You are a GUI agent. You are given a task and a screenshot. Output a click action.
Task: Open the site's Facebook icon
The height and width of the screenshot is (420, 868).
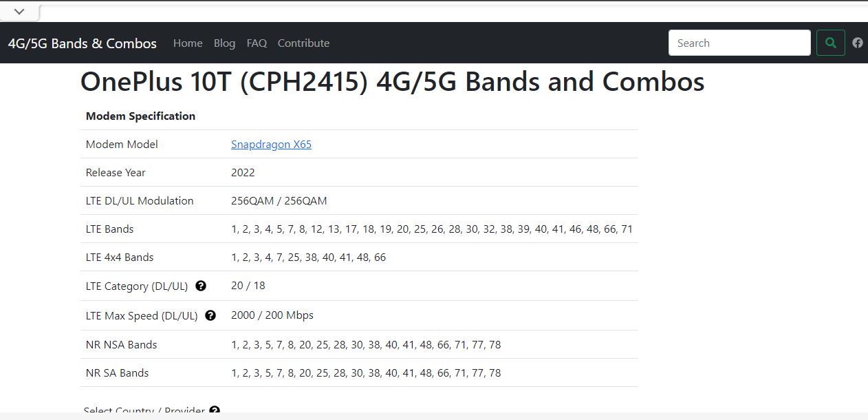tap(857, 42)
